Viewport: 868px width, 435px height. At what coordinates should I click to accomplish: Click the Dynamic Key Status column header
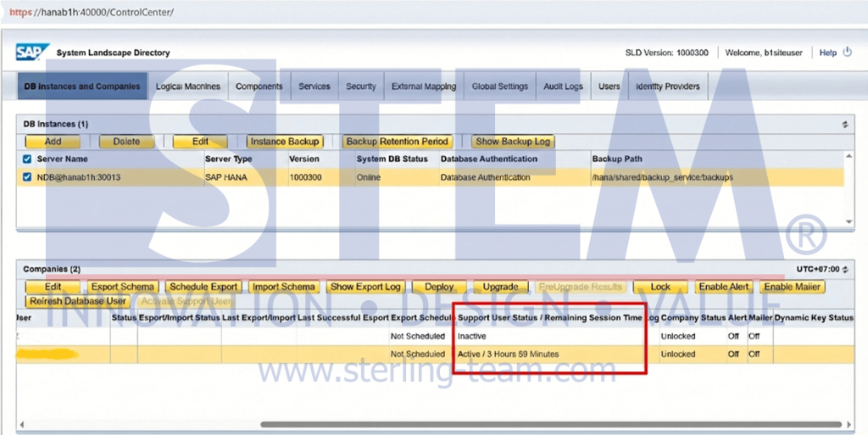814,318
